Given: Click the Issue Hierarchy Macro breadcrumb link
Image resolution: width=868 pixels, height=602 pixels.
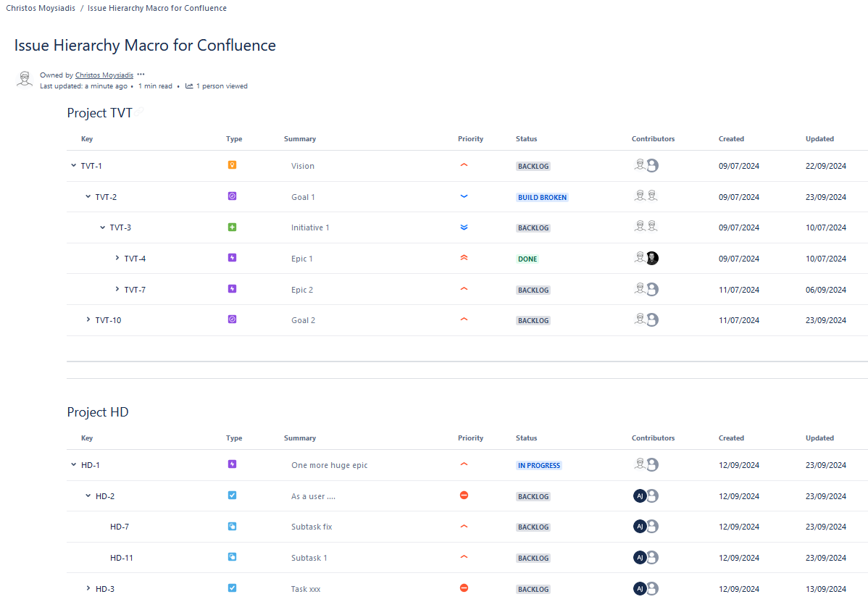Looking at the screenshot, I should click(157, 8).
